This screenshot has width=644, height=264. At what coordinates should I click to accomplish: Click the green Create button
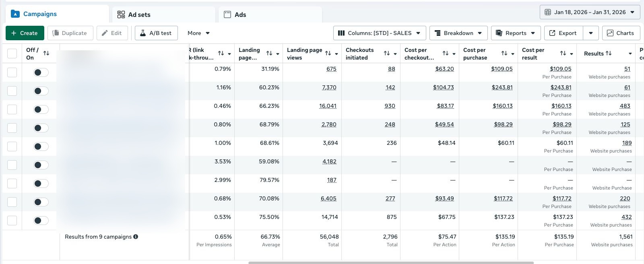pos(25,33)
